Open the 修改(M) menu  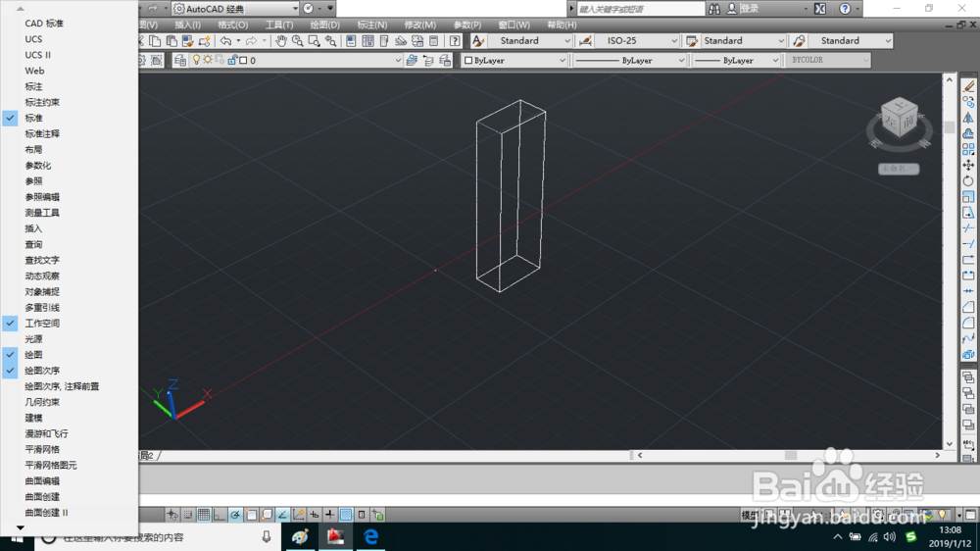point(420,25)
